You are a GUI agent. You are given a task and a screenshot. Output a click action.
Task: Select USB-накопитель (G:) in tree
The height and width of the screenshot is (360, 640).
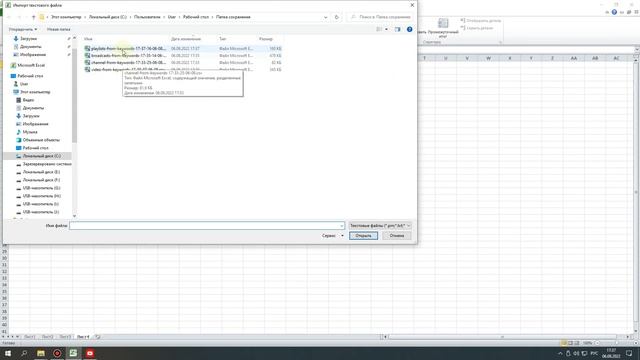(x=41, y=188)
